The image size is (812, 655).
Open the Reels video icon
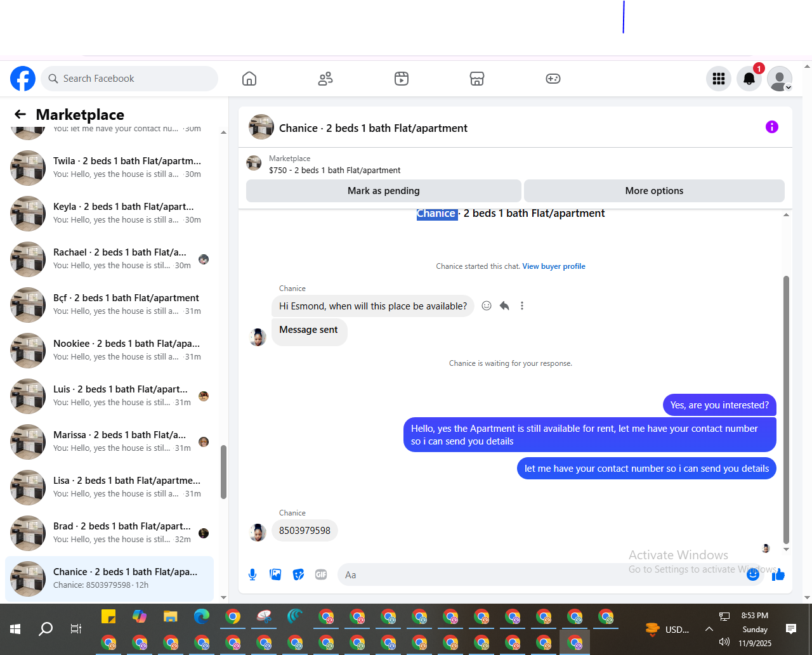click(x=402, y=79)
